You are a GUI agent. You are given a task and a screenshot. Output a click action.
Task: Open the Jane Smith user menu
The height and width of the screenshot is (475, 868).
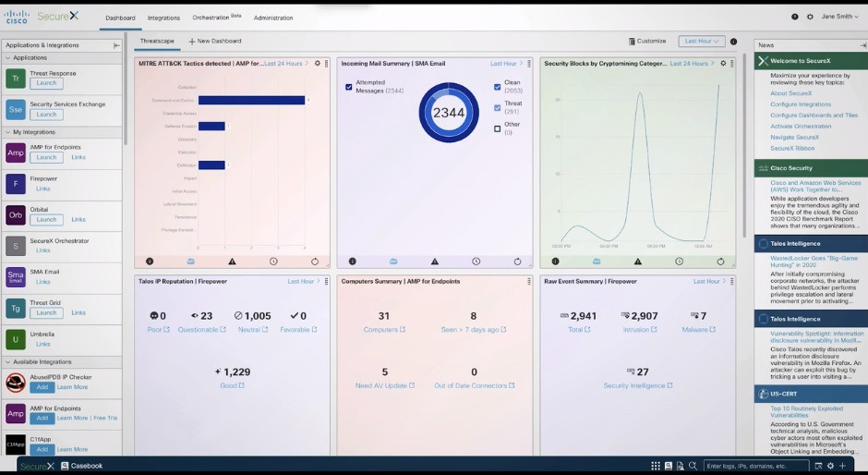point(839,17)
